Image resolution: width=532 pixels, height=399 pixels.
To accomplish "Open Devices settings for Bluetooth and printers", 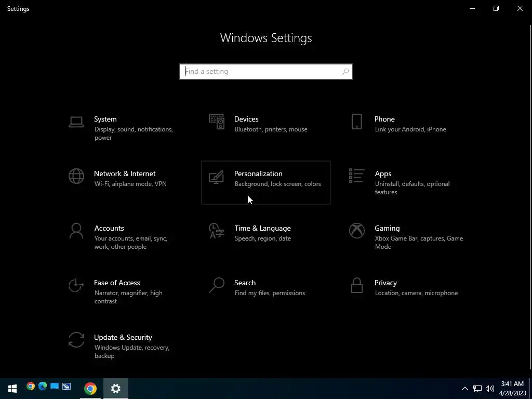I will tap(265, 128).
